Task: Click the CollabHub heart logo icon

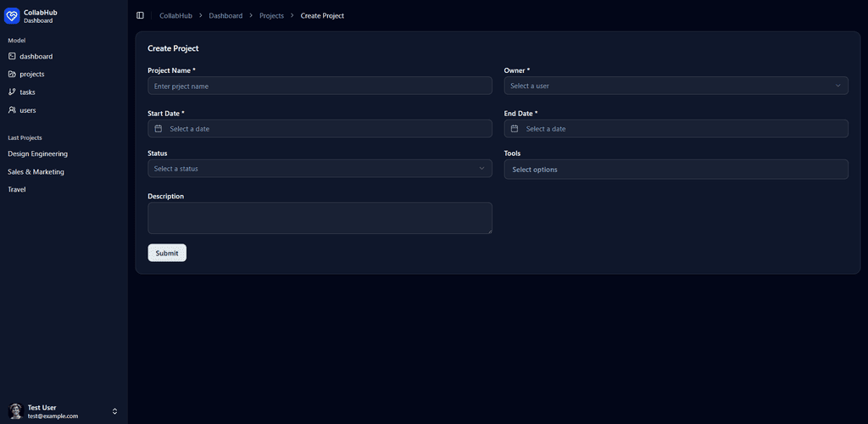Action: 12,16
